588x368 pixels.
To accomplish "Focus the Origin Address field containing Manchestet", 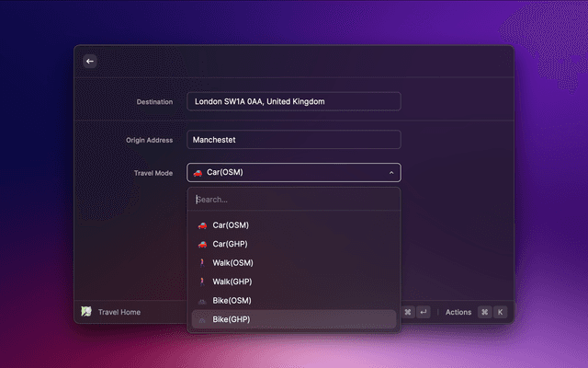I will (x=293, y=140).
